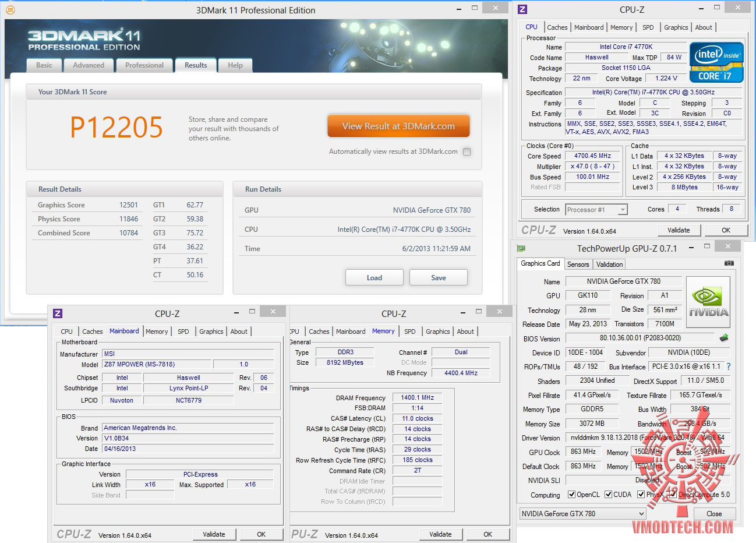Image resolution: width=756 pixels, height=543 pixels.
Task: Switch to the Basic tab in 3DMark
Action: pyautogui.click(x=44, y=65)
